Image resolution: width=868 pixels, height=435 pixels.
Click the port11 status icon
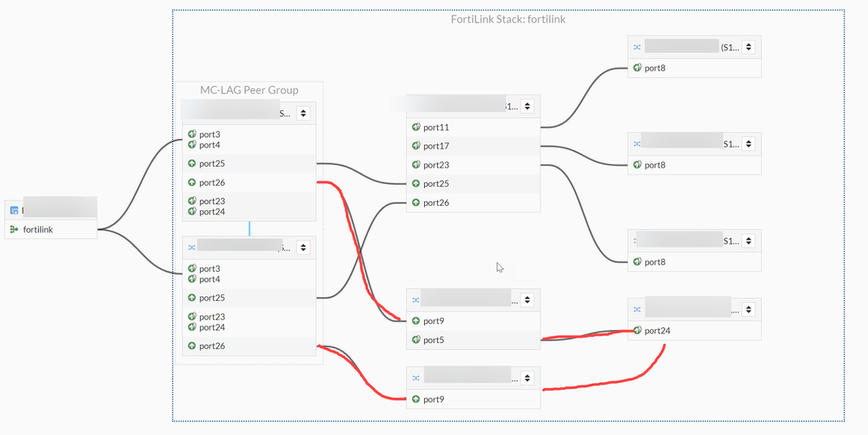(416, 127)
